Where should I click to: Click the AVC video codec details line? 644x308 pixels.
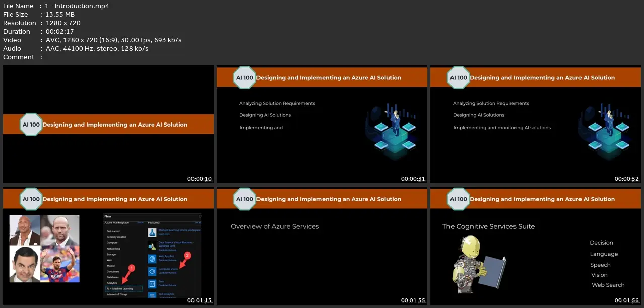[x=113, y=40]
